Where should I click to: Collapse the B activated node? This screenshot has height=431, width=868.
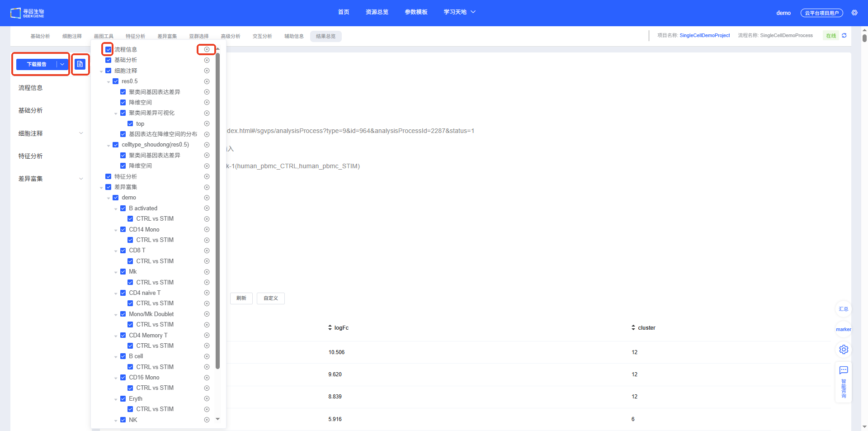[x=116, y=209]
